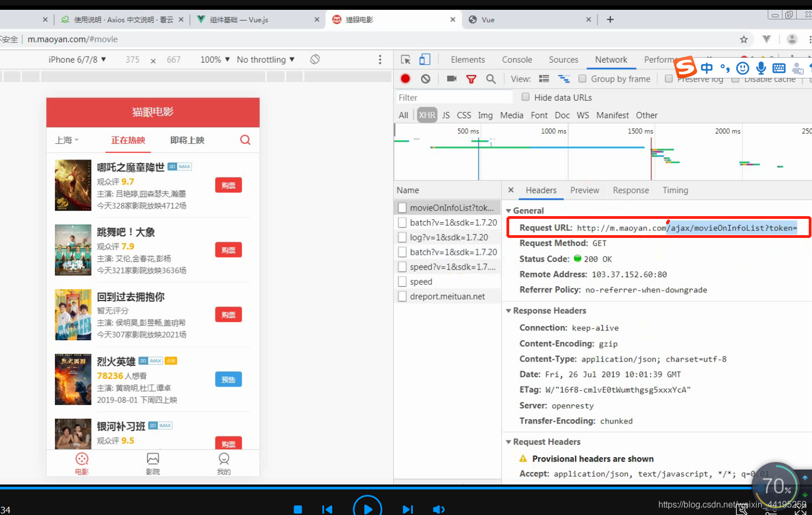Open the 电影 bottom navigation icon
The height and width of the screenshot is (515, 812).
(x=82, y=464)
